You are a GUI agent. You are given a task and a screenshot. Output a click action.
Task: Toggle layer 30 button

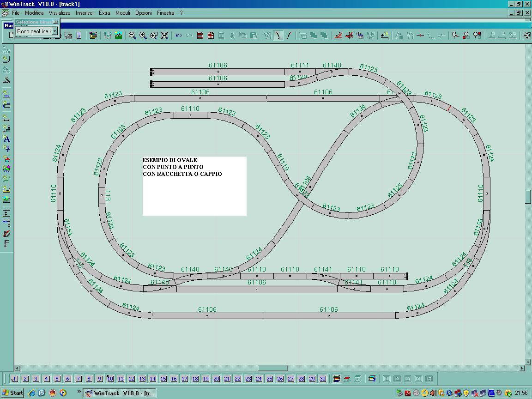(323, 379)
